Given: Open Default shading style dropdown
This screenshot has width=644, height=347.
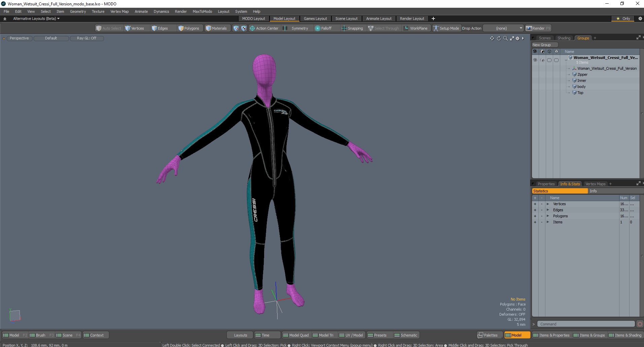Looking at the screenshot, I should tap(51, 38).
